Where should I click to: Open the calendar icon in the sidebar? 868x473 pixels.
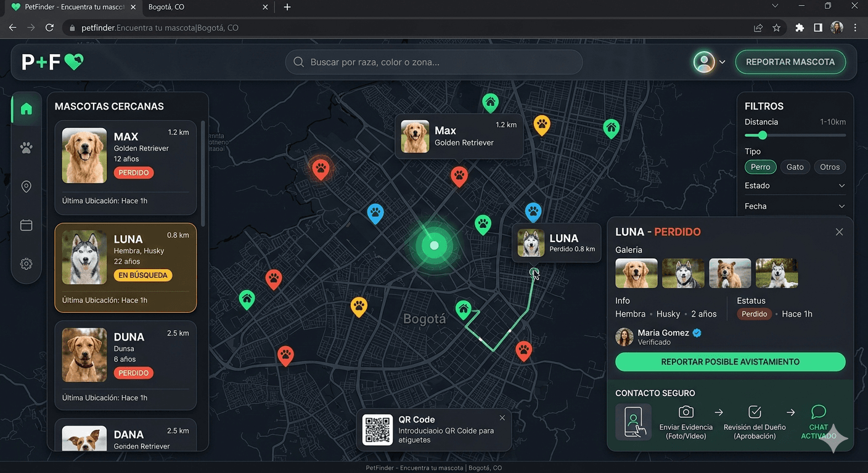26,225
